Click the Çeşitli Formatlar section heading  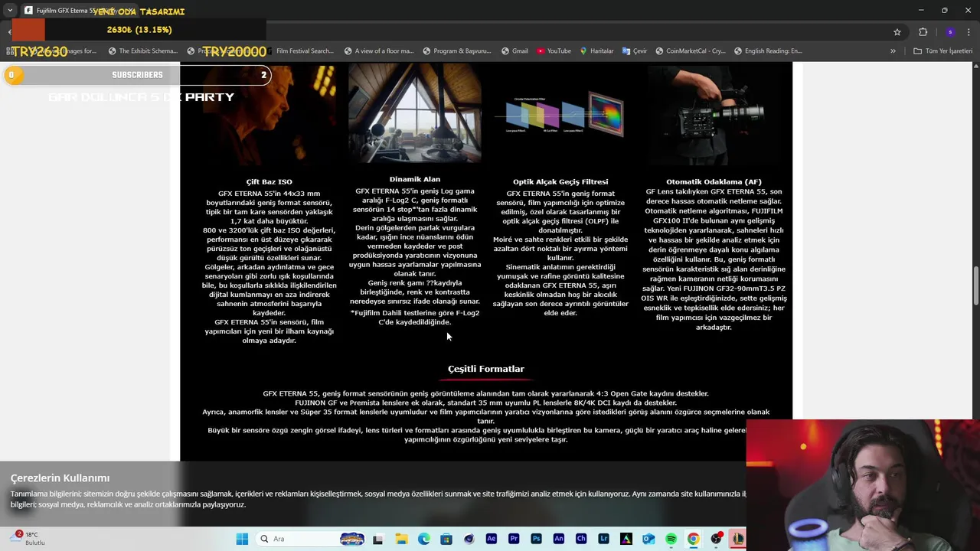coord(486,369)
